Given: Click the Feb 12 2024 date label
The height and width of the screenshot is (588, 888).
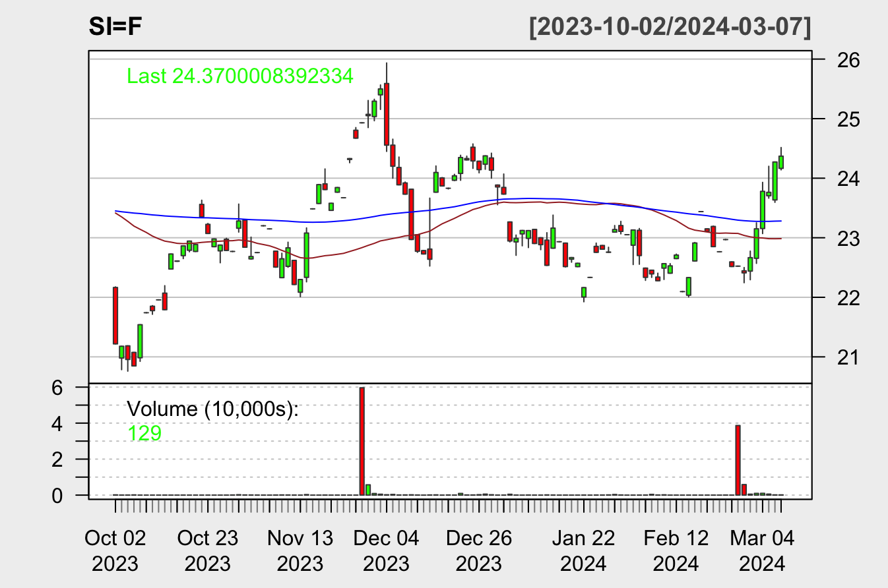Looking at the screenshot, I should 676,551.
